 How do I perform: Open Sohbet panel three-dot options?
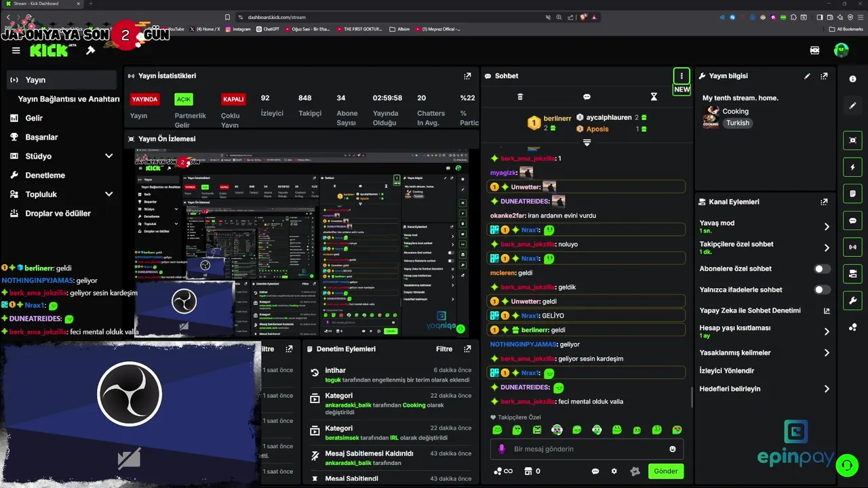682,76
